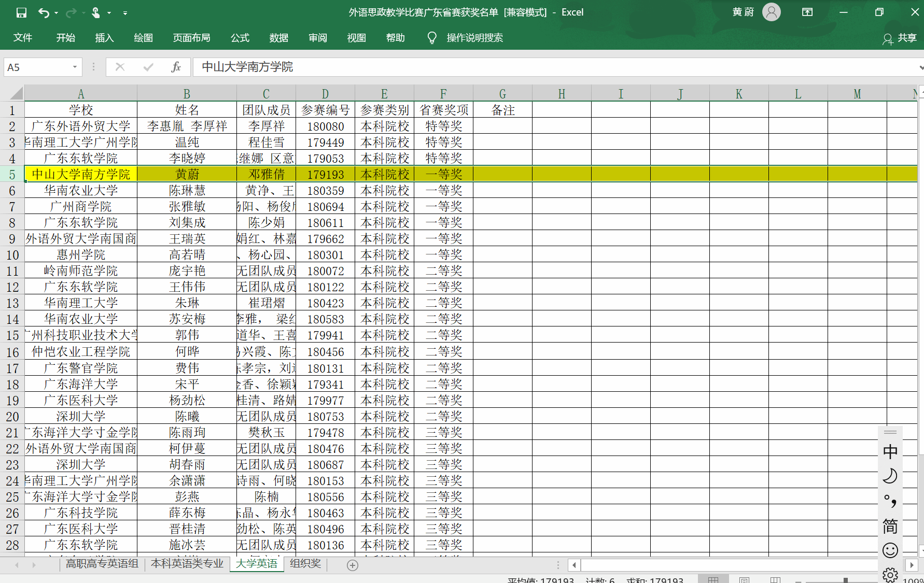Click the Select All corner triangle
This screenshot has width=924, height=583.
(x=17, y=94)
